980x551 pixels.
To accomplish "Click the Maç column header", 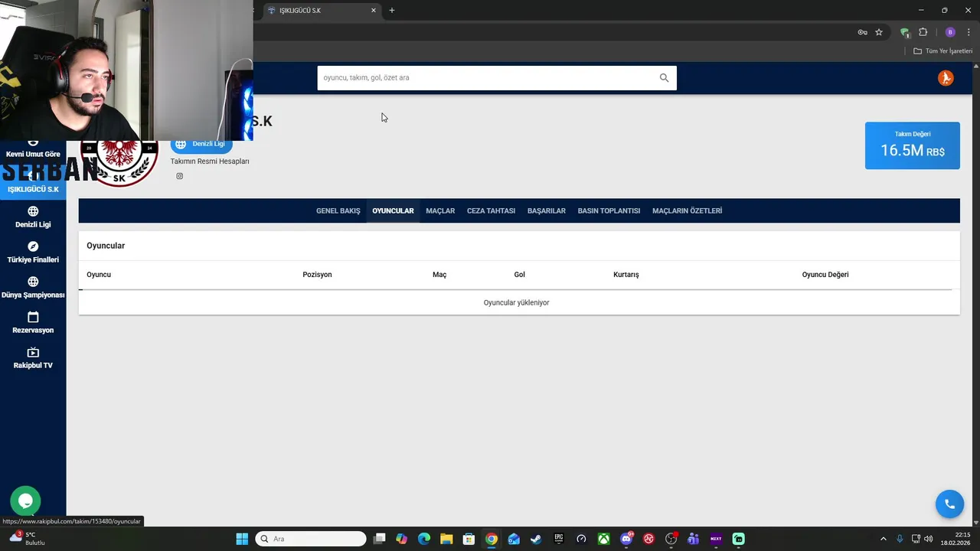I will [439, 275].
